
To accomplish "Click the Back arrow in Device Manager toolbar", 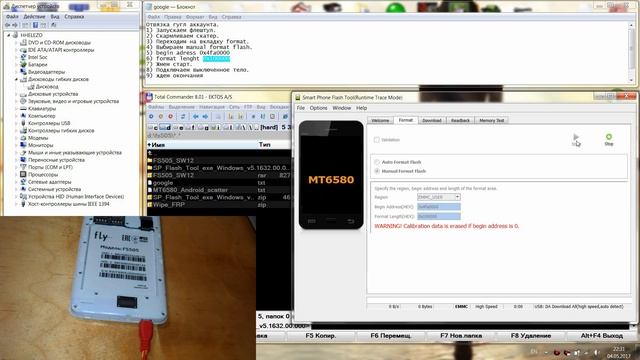I will pyautogui.click(x=8, y=25).
